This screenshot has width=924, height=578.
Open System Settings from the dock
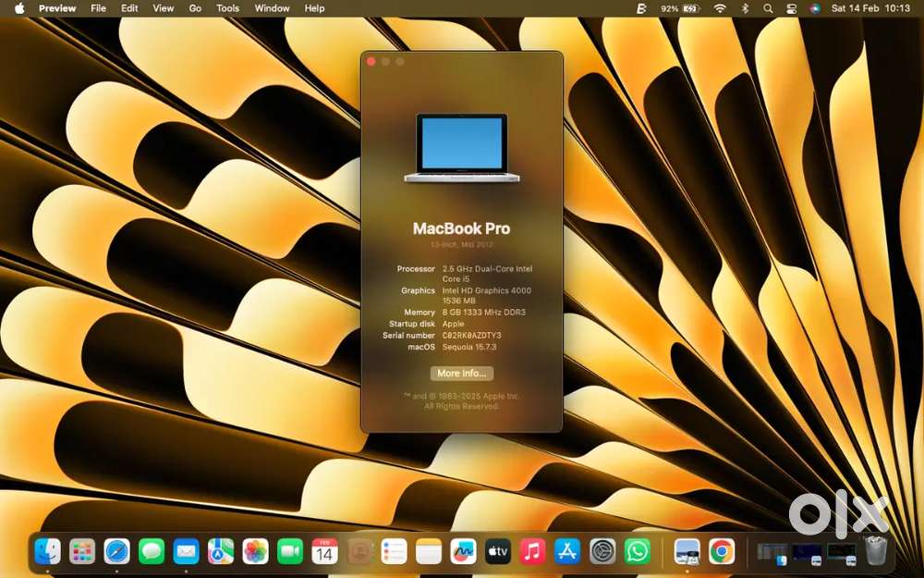pos(602,552)
